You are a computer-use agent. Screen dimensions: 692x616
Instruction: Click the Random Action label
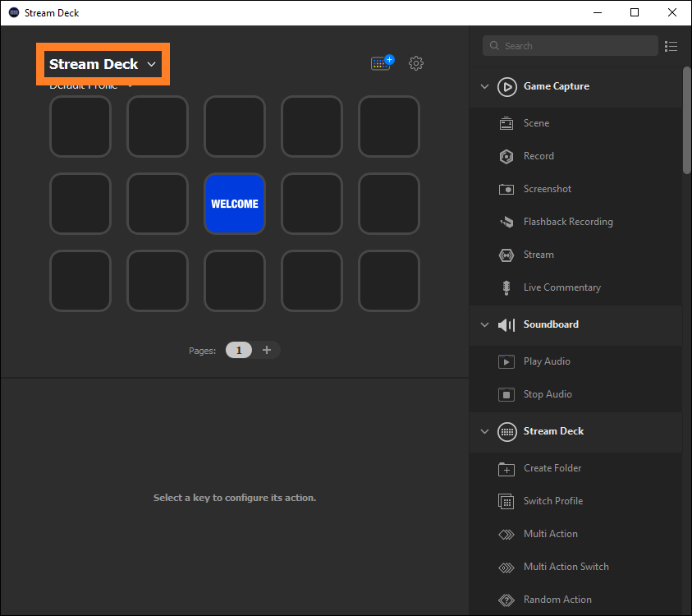click(x=557, y=600)
